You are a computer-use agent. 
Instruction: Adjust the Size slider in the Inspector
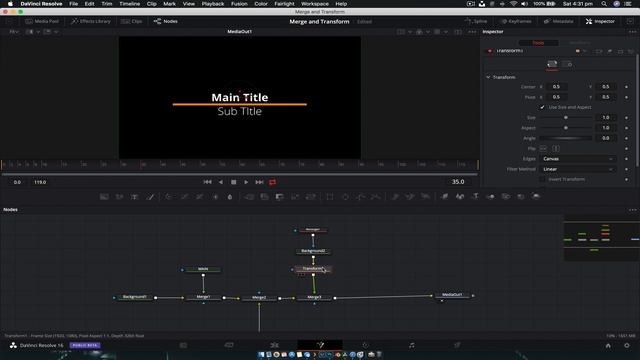coord(566,118)
